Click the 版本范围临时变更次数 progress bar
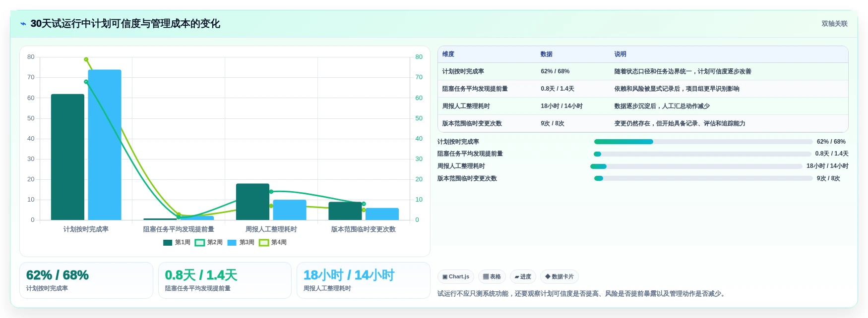868x318 pixels. click(x=703, y=178)
